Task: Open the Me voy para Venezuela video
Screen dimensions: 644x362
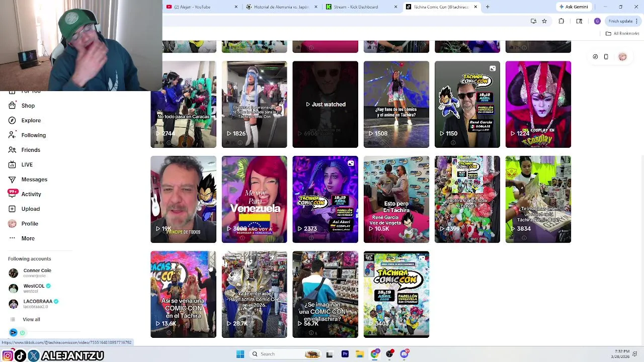Action: point(254,199)
